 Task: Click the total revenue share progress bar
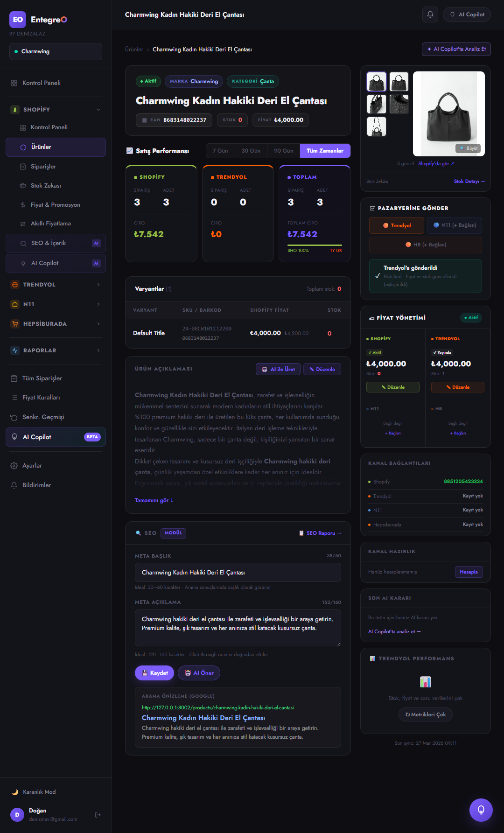click(315, 245)
